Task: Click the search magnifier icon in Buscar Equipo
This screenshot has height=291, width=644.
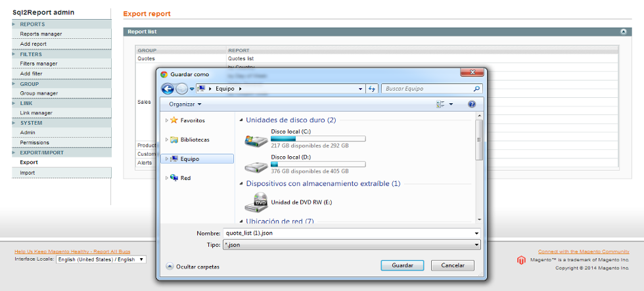Action: pos(476,89)
